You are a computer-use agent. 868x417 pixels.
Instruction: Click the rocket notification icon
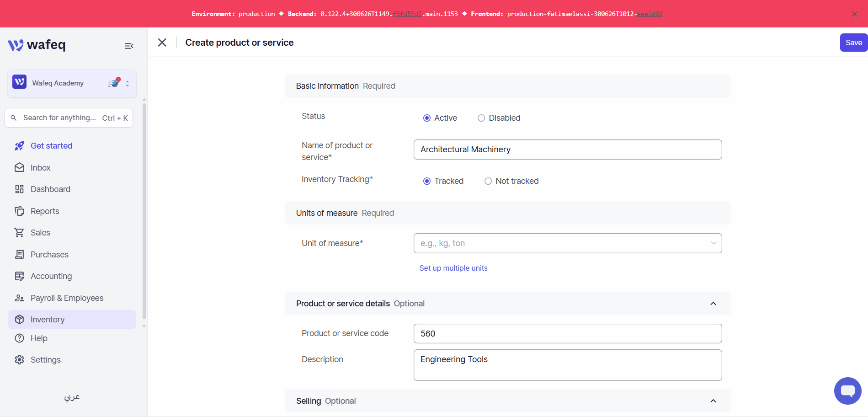(x=114, y=83)
